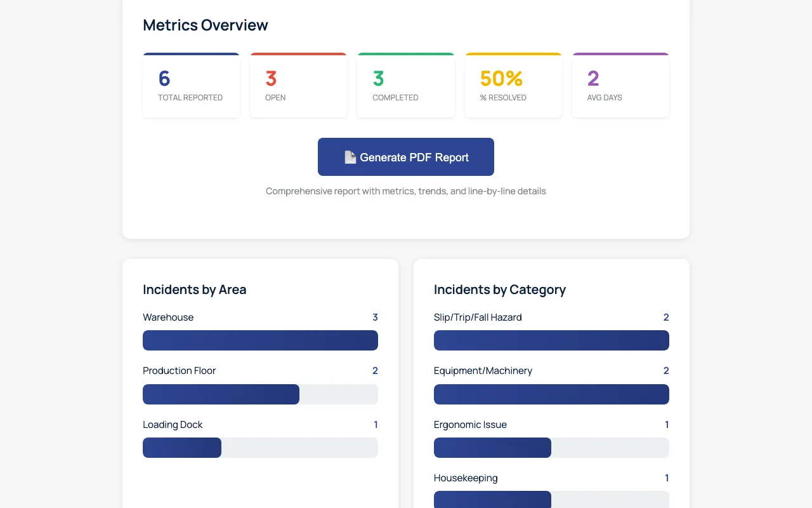Screen dimensions: 812x508
Task: Select the Total Reported metric card
Action: coord(192,85)
